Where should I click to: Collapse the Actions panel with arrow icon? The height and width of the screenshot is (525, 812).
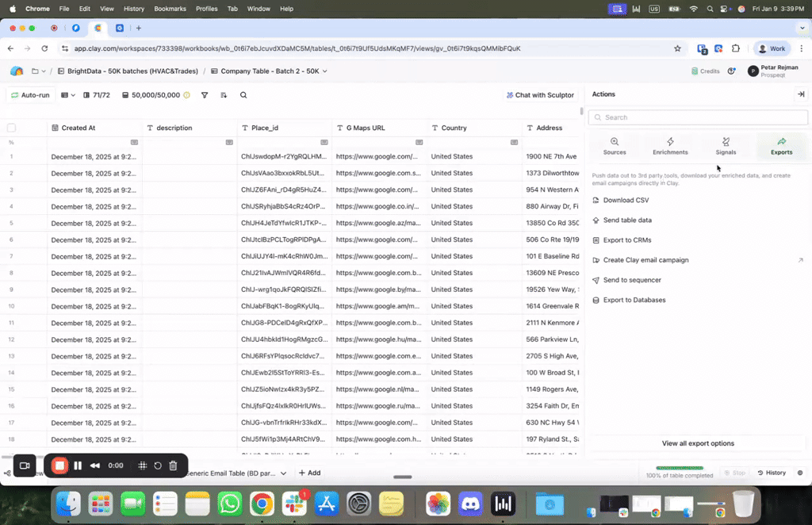(x=800, y=94)
